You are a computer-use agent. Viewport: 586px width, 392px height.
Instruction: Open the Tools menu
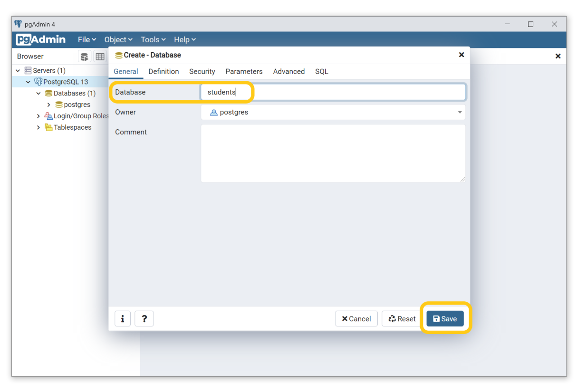tap(153, 39)
